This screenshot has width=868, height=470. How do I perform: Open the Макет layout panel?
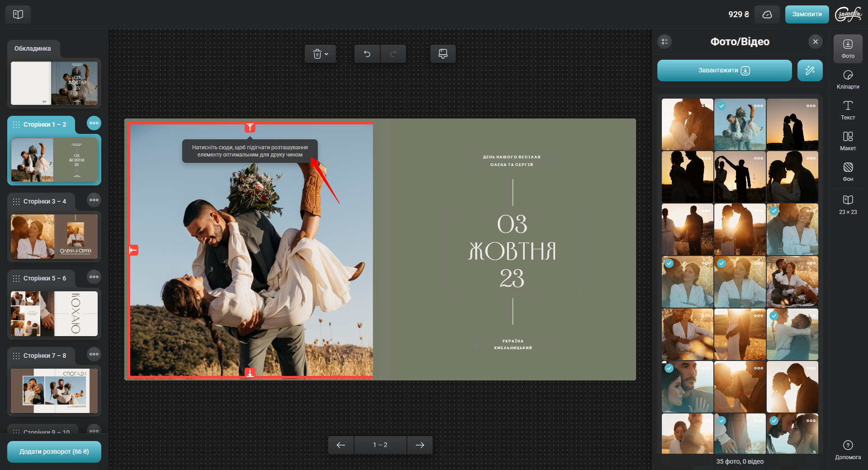[x=848, y=141]
